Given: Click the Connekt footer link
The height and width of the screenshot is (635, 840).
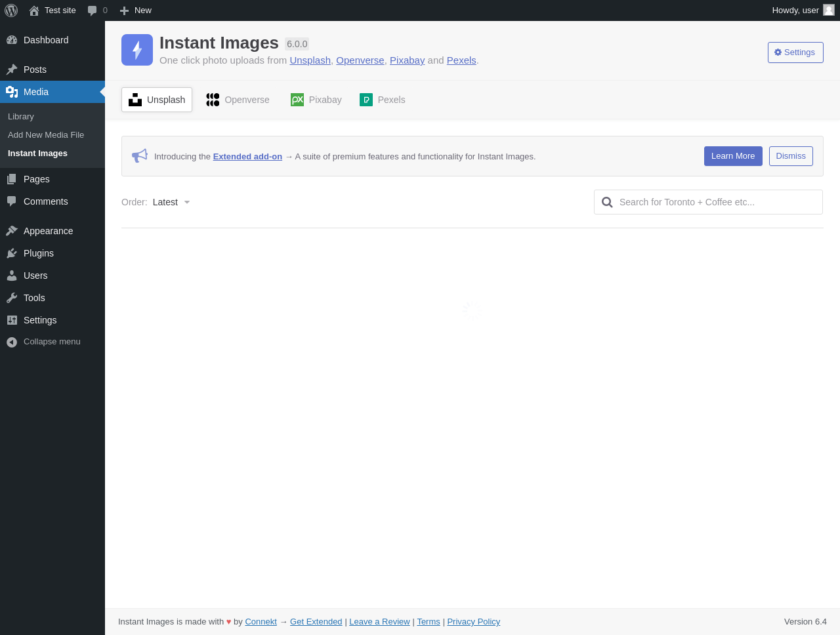Looking at the screenshot, I should tap(261, 622).
